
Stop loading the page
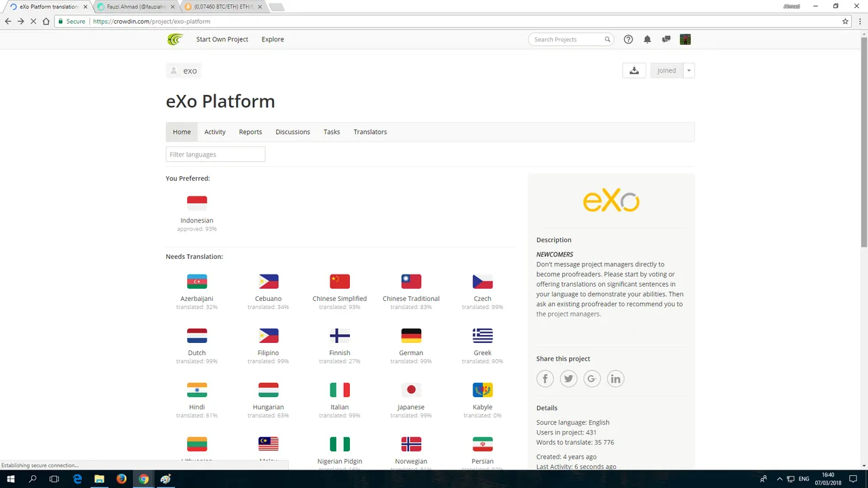pyautogui.click(x=33, y=21)
